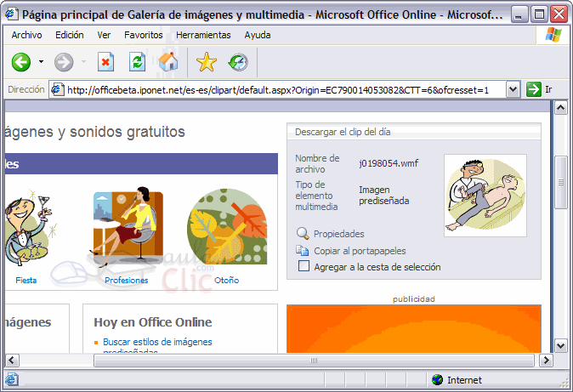Expand the address bar URL dropdown
This screenshot has width=573, height=392.
click(513, 89)
